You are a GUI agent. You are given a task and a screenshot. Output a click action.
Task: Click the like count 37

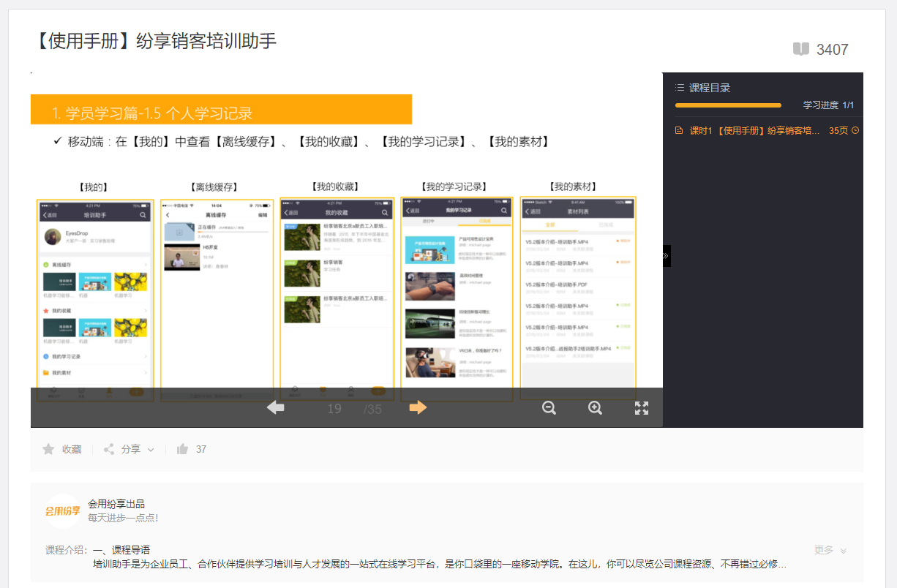point(201,449)
